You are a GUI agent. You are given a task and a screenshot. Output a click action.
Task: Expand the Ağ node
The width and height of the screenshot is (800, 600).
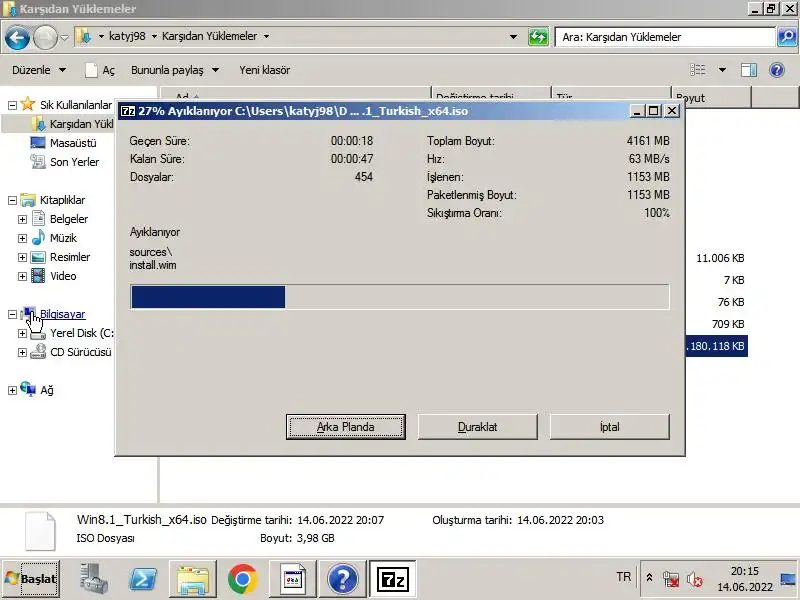coord(12,390)
